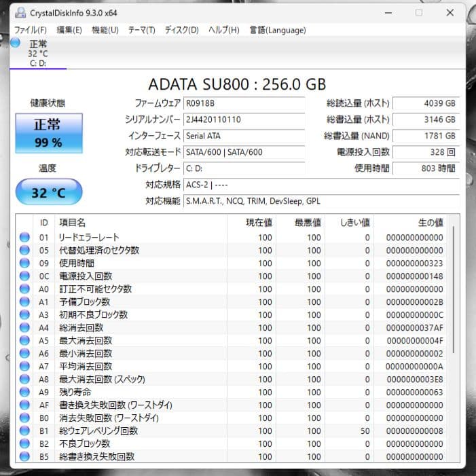Click status orb for row A0 訂正不可能セクタ数
The image size is (476, 476).
coord(24,289)
